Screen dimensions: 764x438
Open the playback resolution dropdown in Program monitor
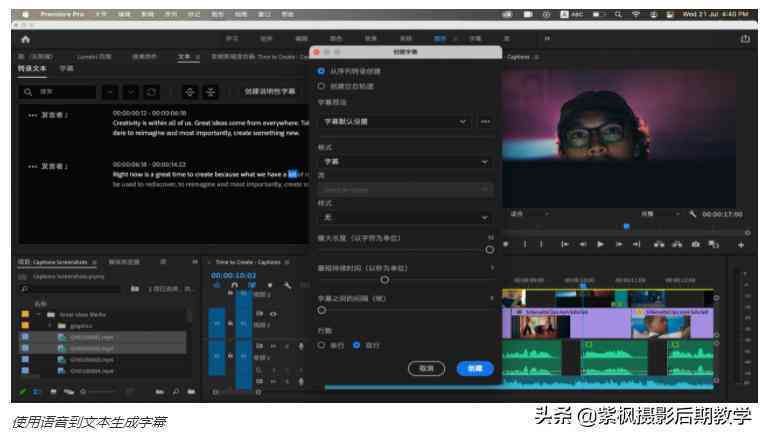[x=660, y=214]
